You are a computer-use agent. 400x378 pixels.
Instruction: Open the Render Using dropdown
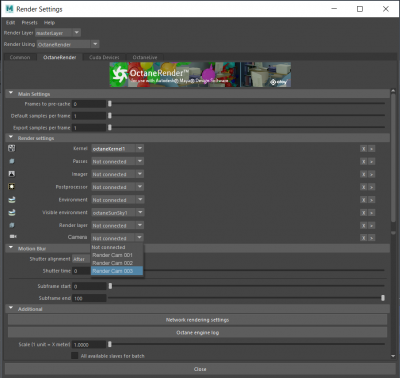(x=68, y=44)
